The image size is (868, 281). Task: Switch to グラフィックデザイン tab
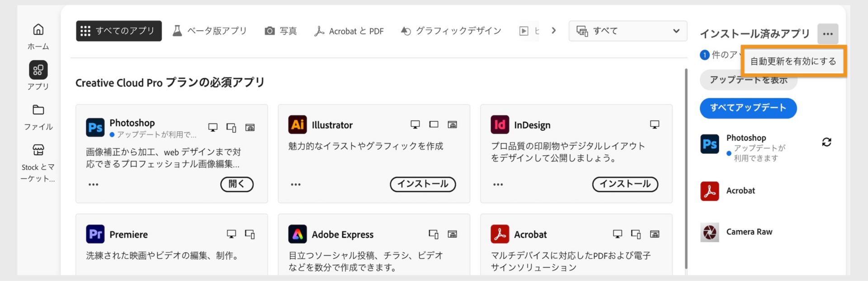point(451,31)
